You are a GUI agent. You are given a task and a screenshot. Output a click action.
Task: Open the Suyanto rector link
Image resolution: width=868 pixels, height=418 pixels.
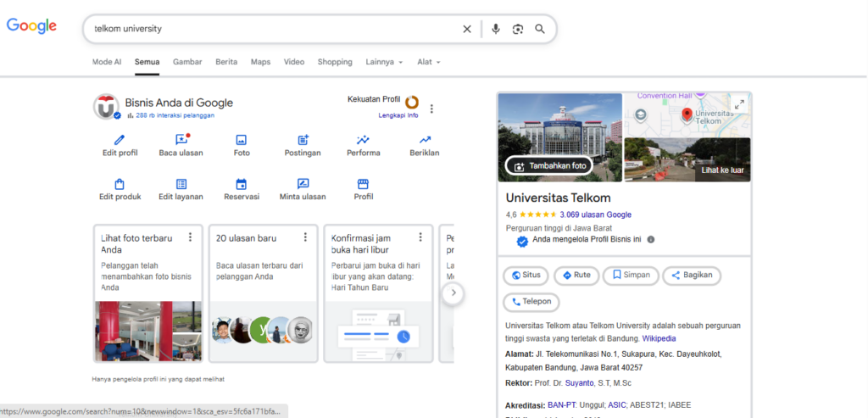(580, 383)
